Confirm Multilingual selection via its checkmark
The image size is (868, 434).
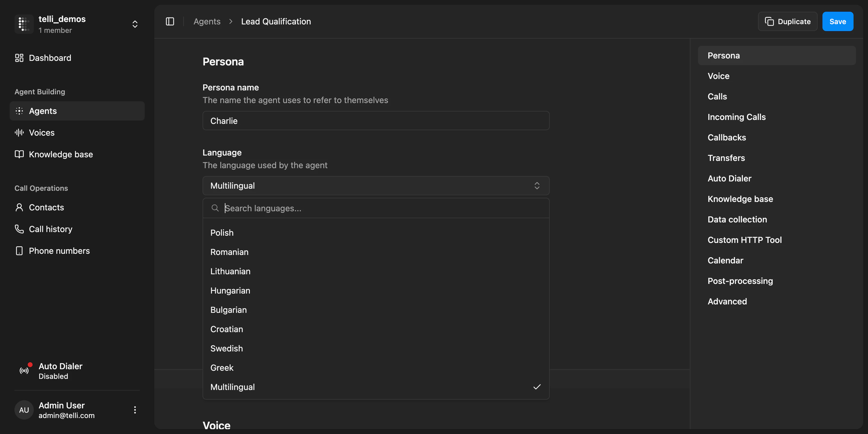[x=536, y=387]
